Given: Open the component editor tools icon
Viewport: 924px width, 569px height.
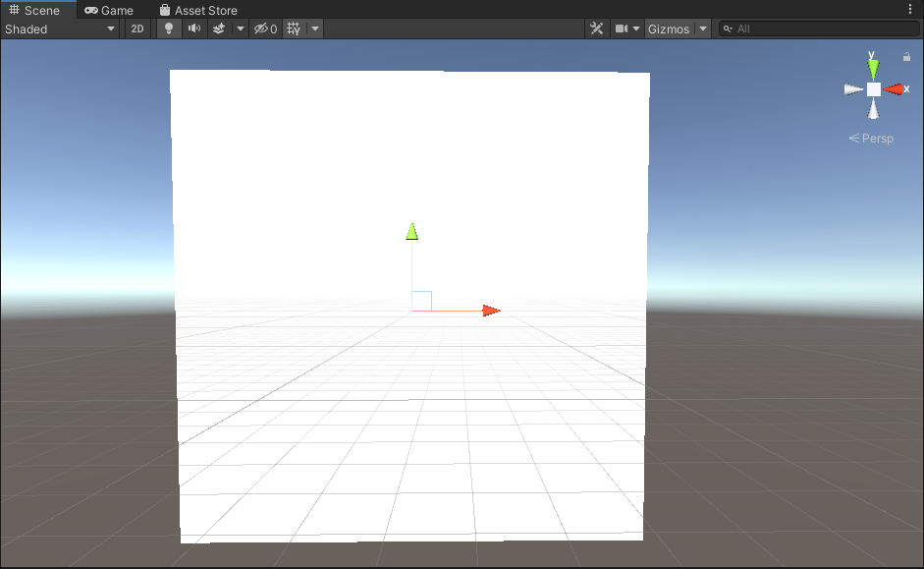Looking at the screenshot, I should click(596, 28).
